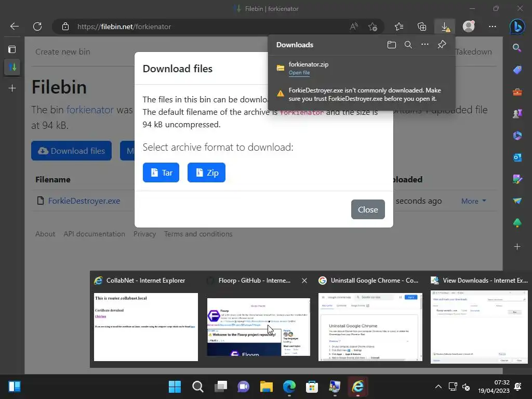Open the Downloads folder icon

(392, 45)
